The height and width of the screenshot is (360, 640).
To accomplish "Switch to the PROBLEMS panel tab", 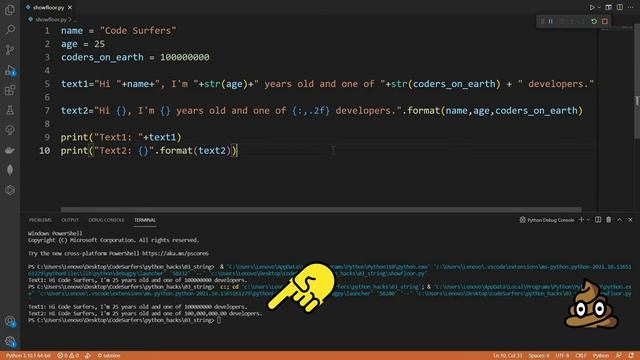I will click(x=40, y=220).
